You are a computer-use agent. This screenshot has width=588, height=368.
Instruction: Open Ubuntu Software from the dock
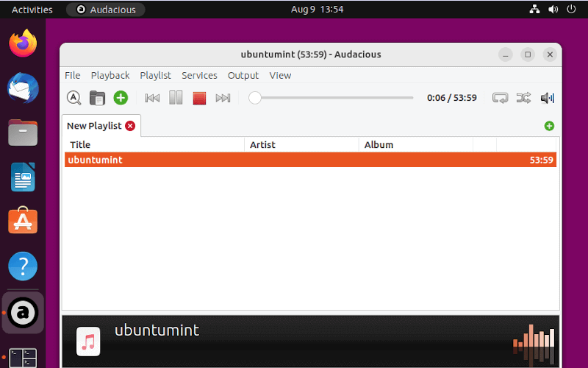click(23, 220)
